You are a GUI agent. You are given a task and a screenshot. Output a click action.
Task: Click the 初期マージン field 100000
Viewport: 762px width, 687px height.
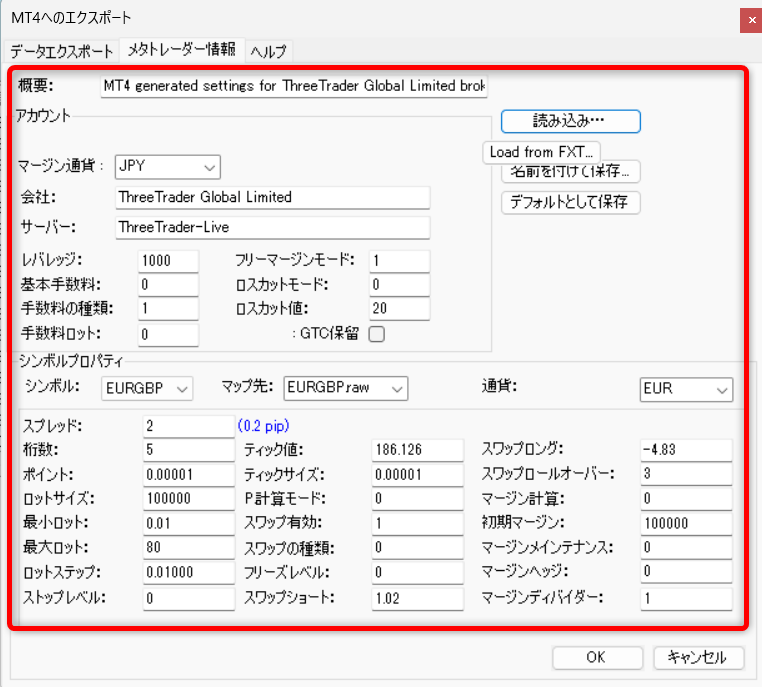coord(686,523)
